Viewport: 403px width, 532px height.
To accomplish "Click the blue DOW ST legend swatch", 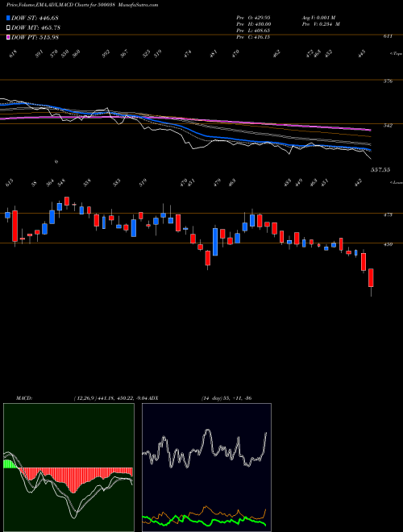I will (x=9, y=18).
